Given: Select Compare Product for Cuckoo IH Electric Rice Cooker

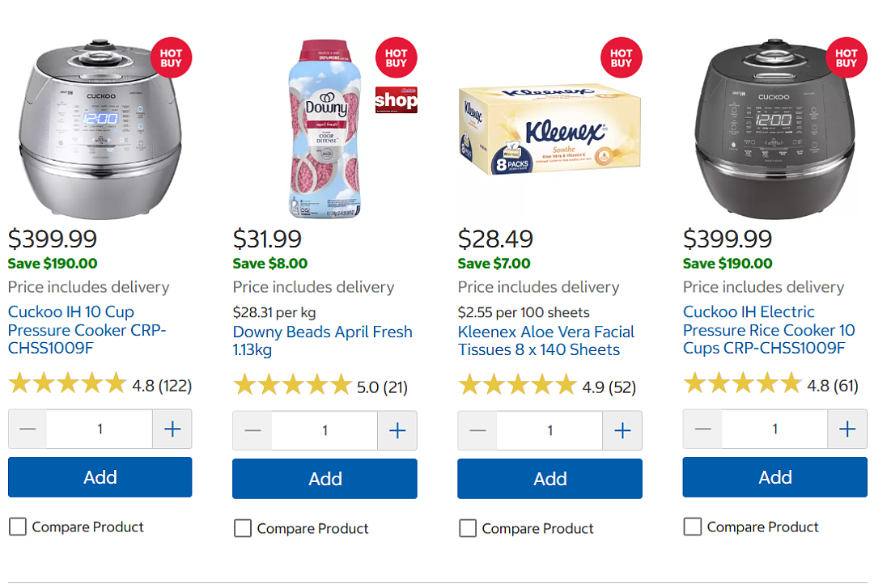Looking at the screenshot, I should pos(692,527).
